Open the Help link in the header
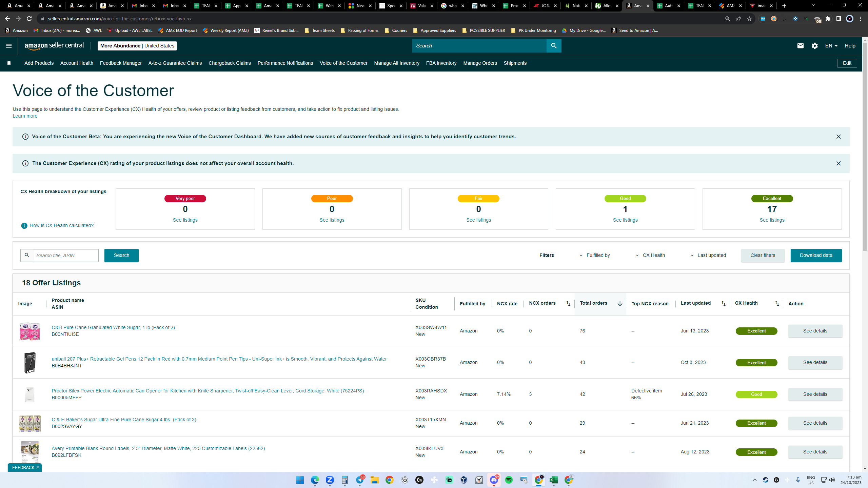This screenshot has height=488, width=868. click(x=850, y=46)
